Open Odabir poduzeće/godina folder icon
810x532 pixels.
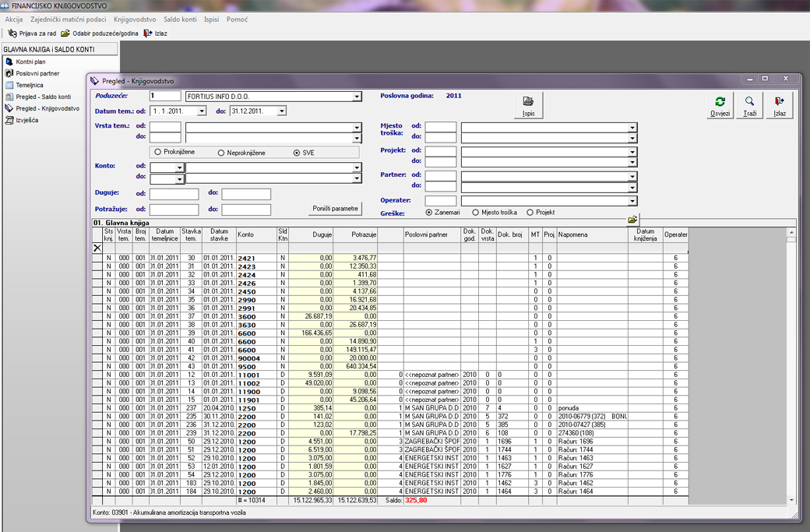tap(65, 33)
